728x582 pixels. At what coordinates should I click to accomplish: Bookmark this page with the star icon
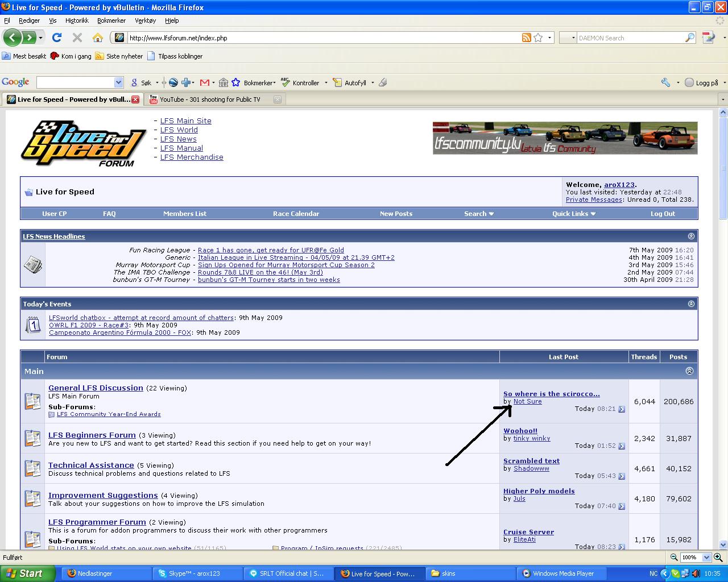(538, 38)
